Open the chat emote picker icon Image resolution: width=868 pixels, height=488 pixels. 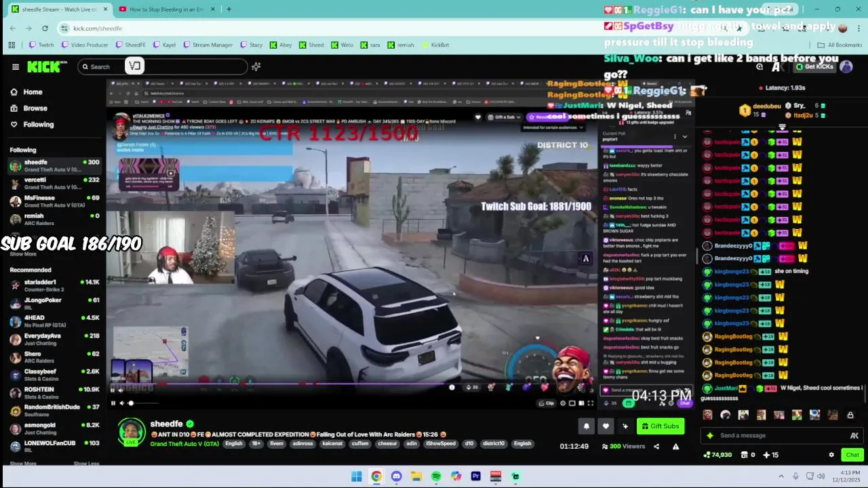tap(854, 436)
